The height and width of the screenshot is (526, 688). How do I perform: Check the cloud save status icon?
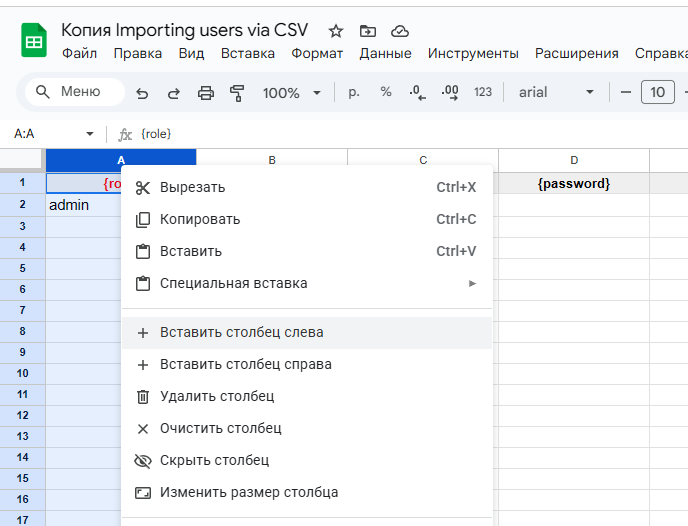[x=400, y=31]
